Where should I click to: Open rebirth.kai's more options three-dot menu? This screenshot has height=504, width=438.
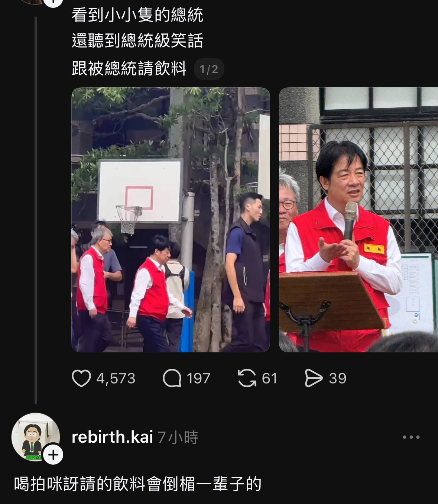point(411,437)
